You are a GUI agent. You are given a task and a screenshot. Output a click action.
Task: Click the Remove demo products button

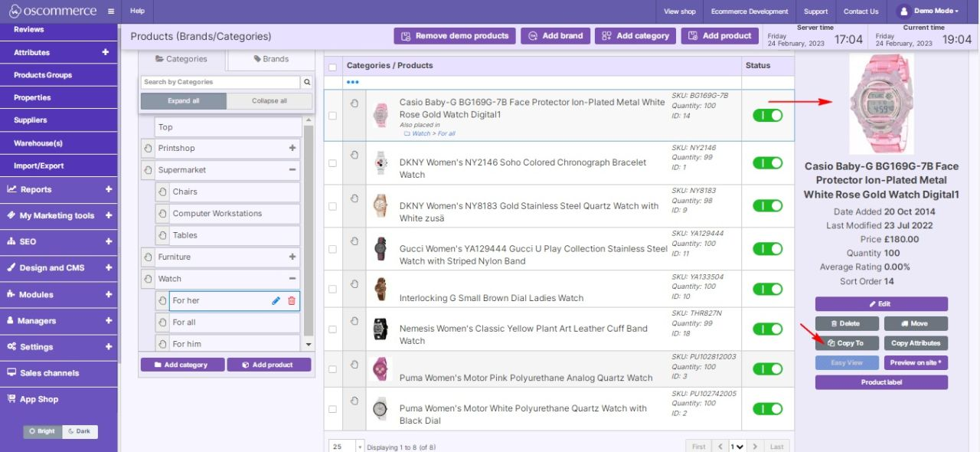455,36
